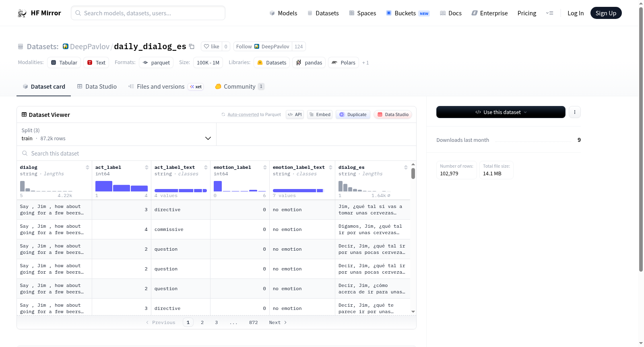Duplicate the dataset
The height and width of the screenshot is (347, 644).
click(353, 114)
